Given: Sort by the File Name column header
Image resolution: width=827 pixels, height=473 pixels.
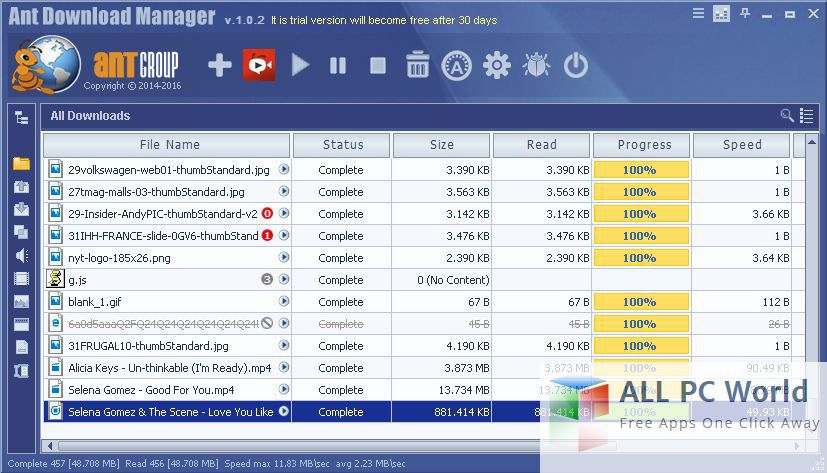Looking at the screenshot, I should (169, 145).
